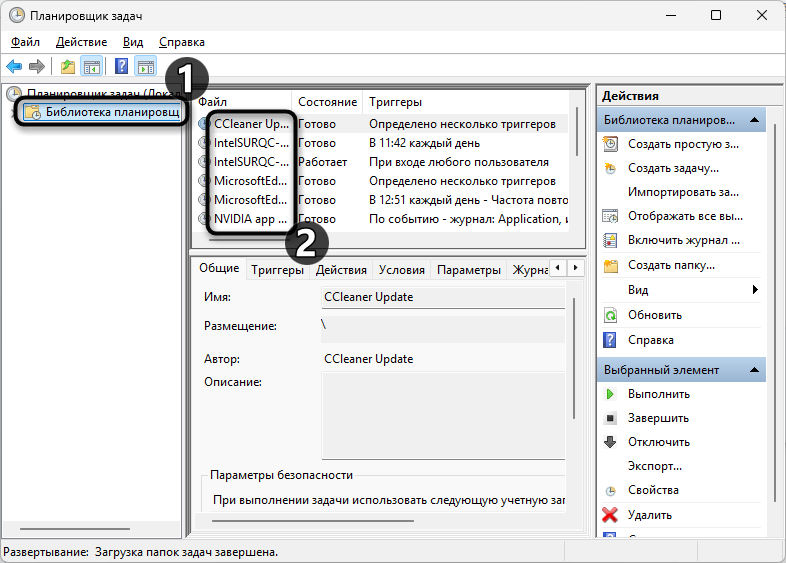The width and height of the screenshot is (786, 563).
Task: Collapse the Библиотека планировщика actions section
Action: click(x=755, y=120)
